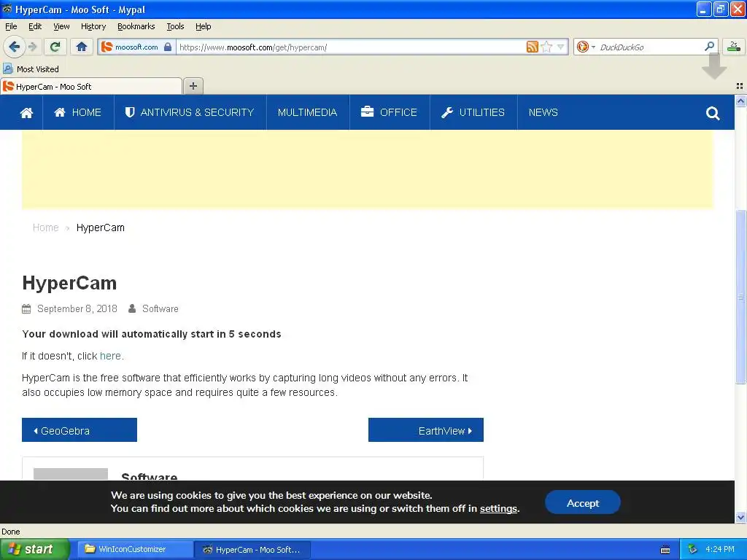Click the house icon in the blue site navigation
Viewport: 747px width, 560px height.
[26, 113]
